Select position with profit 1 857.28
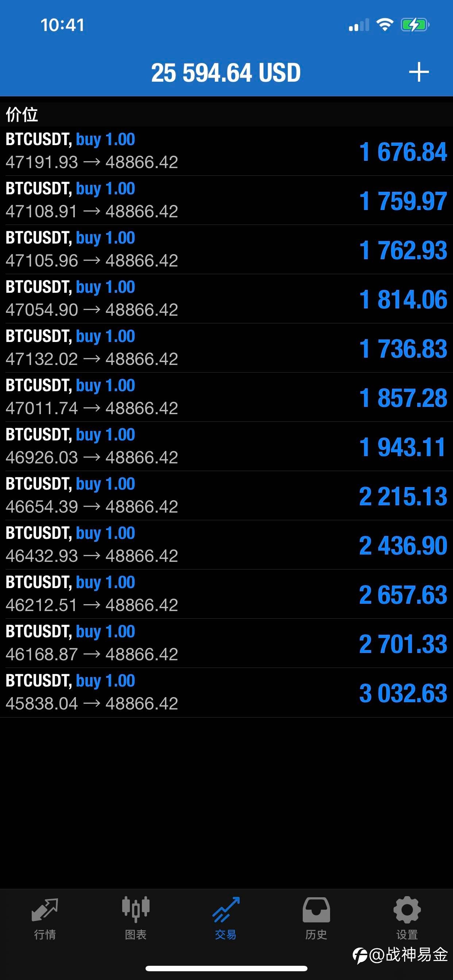 coord(226,397)
